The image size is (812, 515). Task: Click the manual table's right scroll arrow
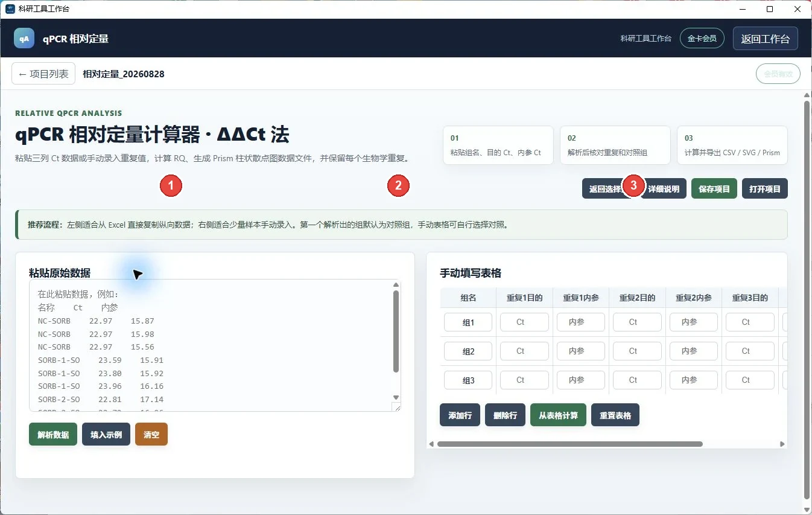click(x=782, y=444)
